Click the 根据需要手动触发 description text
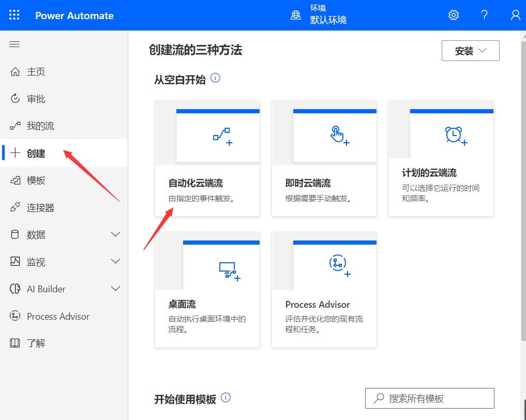526x420 pixels. point(319,199)
